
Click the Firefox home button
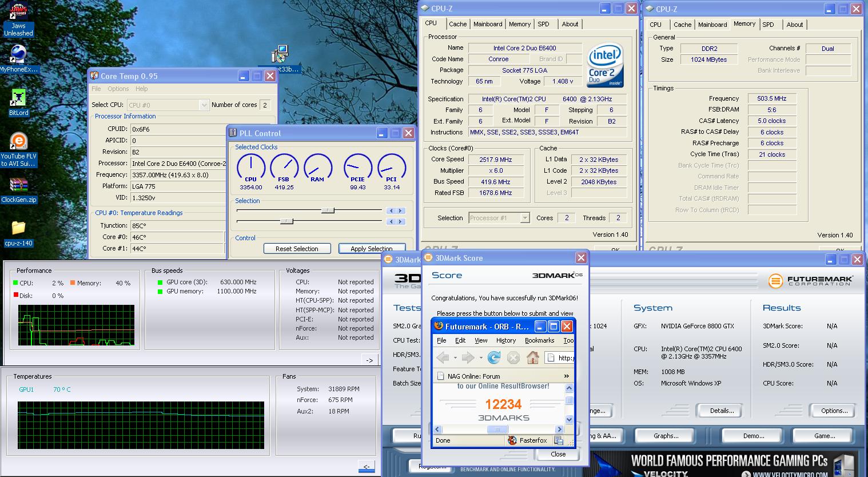click(532, 357)
